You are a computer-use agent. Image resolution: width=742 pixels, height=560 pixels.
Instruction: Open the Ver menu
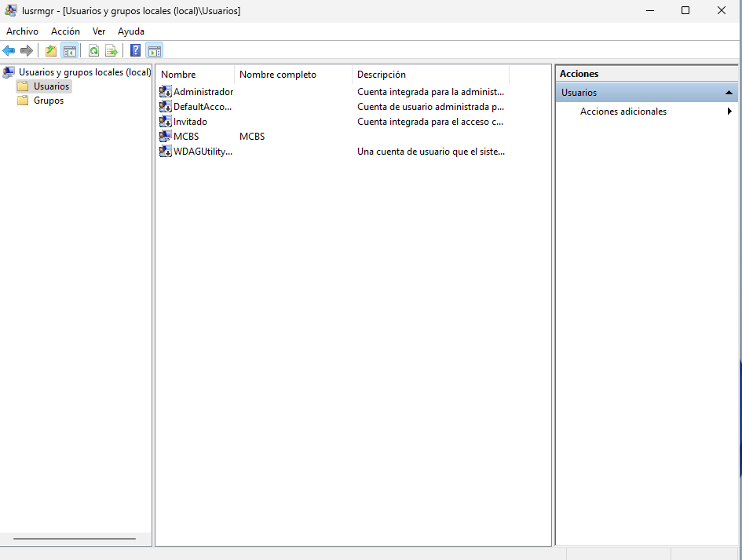click(99, 31)
